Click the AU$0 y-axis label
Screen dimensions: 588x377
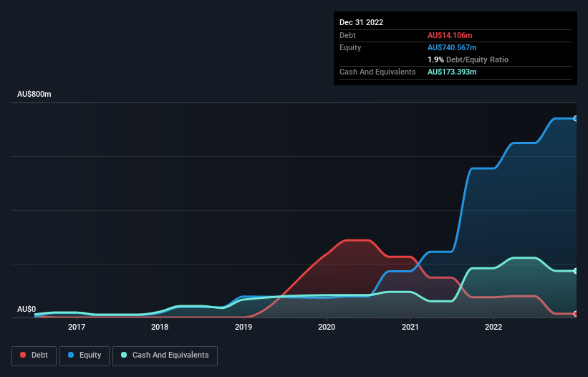pos(26,309)
